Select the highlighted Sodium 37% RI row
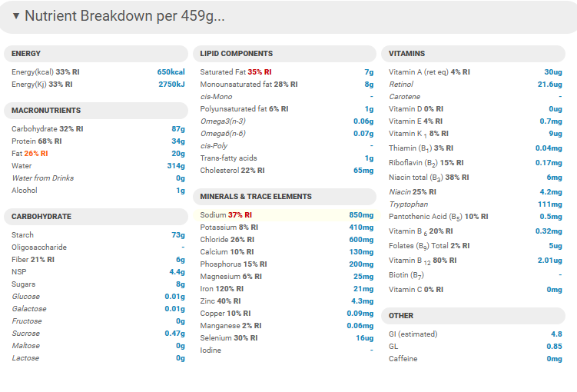Screen dimensions: 577x392 tap(287, 215)
